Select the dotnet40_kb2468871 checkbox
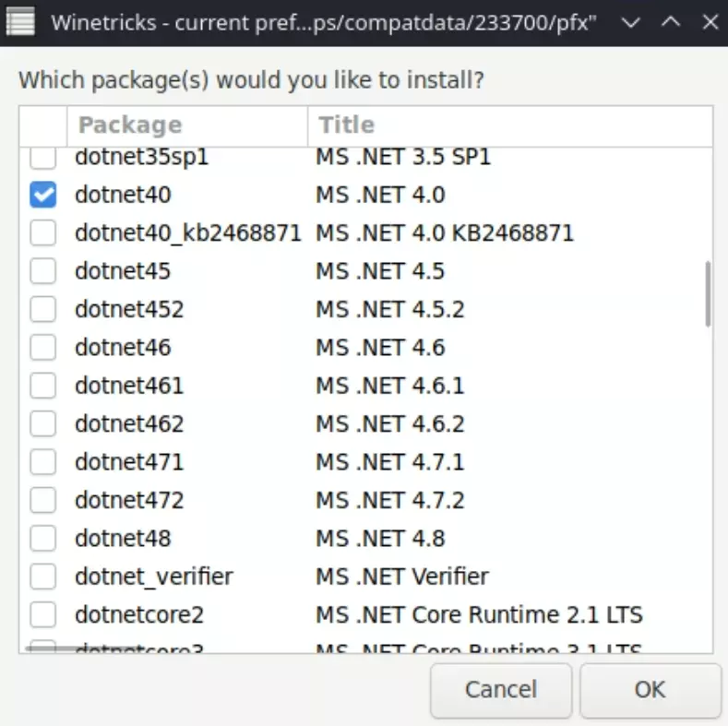The height and width of the screenshot is (726, 728). pyautogui.click(x=42, y=232)
